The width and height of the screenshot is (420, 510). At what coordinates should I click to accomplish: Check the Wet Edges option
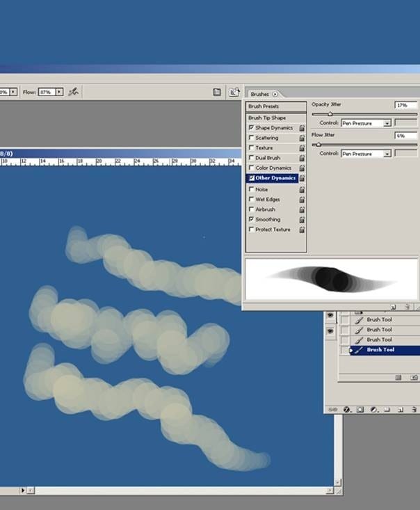tap(252, 199)
